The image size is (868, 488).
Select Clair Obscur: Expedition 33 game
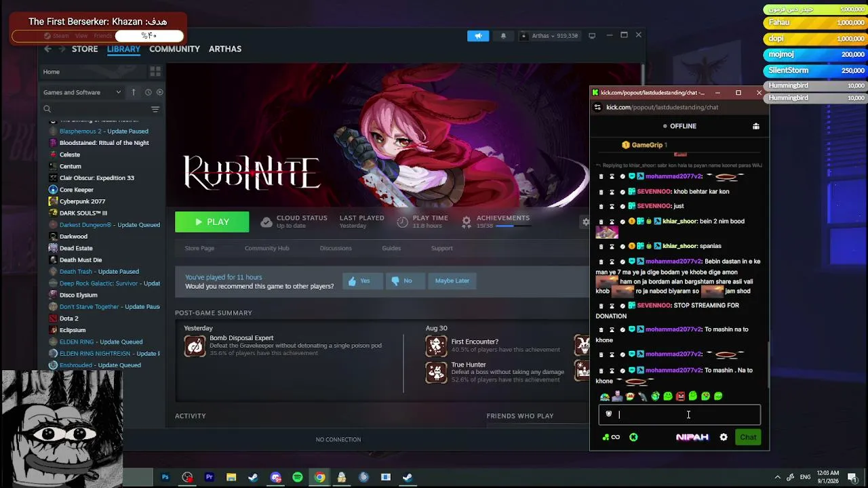[x=96, y=178]
